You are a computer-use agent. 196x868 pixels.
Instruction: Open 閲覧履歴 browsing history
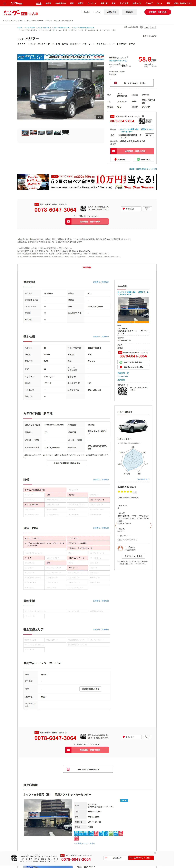tap(129, 12)
